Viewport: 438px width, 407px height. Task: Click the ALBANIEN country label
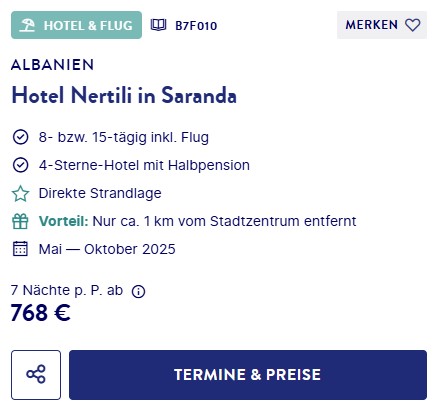click(52, 65)
